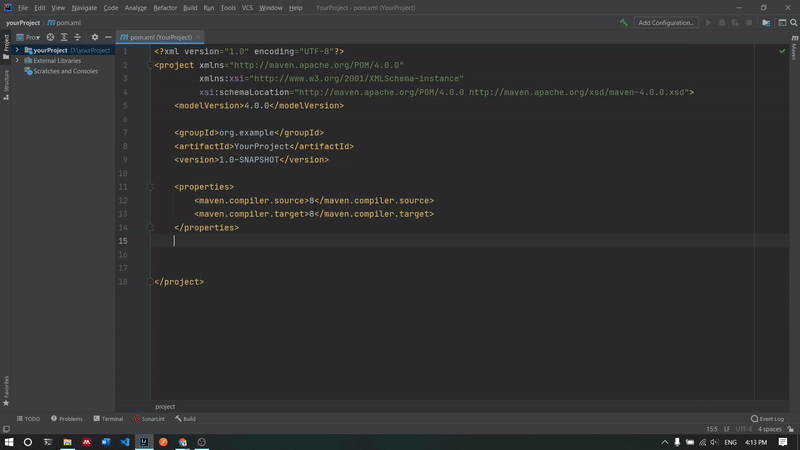The image size is (800, 450).
Task: Open Cortana search circle on taskbar
Action: click(28, 442)
